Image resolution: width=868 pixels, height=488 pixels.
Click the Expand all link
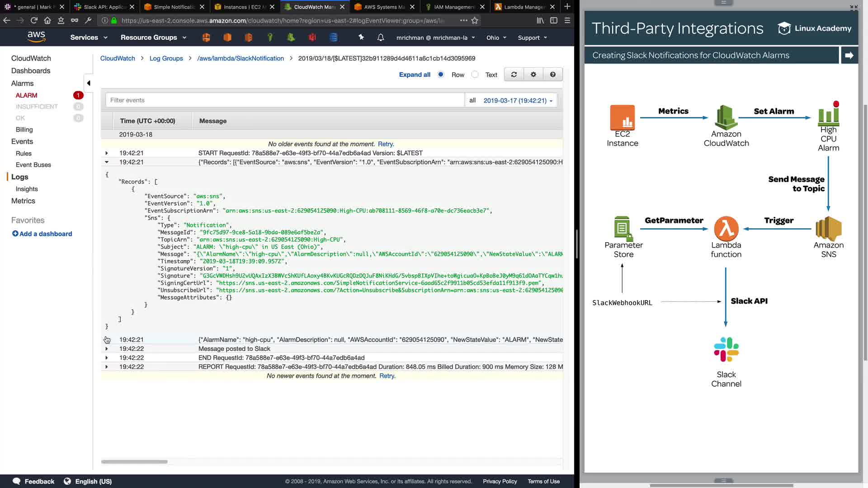pos(414,75)
